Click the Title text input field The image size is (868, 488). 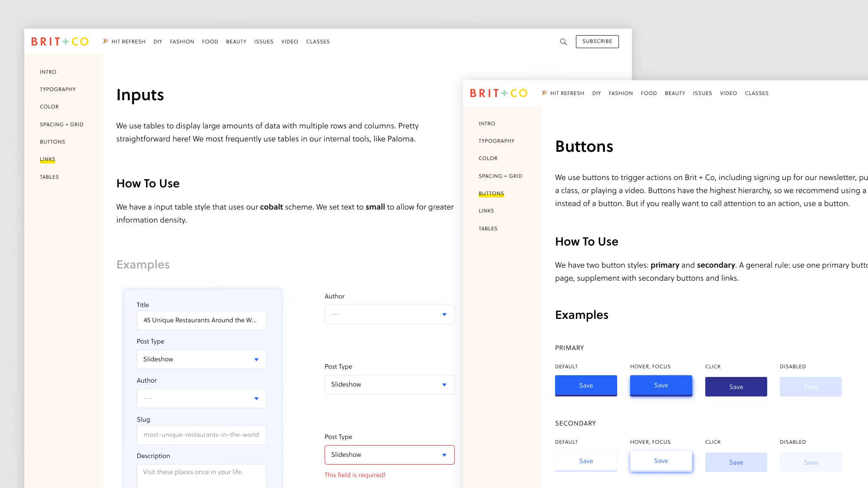click(201, 321)
